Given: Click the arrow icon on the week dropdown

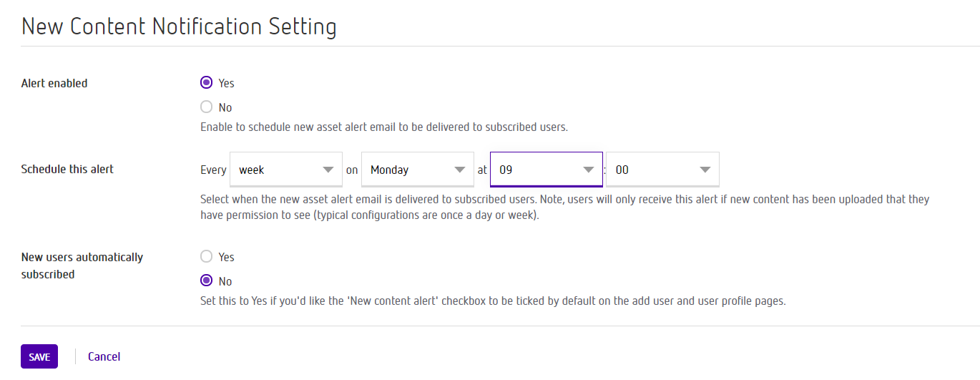Looking at the screenshot, I should point(328,170).
